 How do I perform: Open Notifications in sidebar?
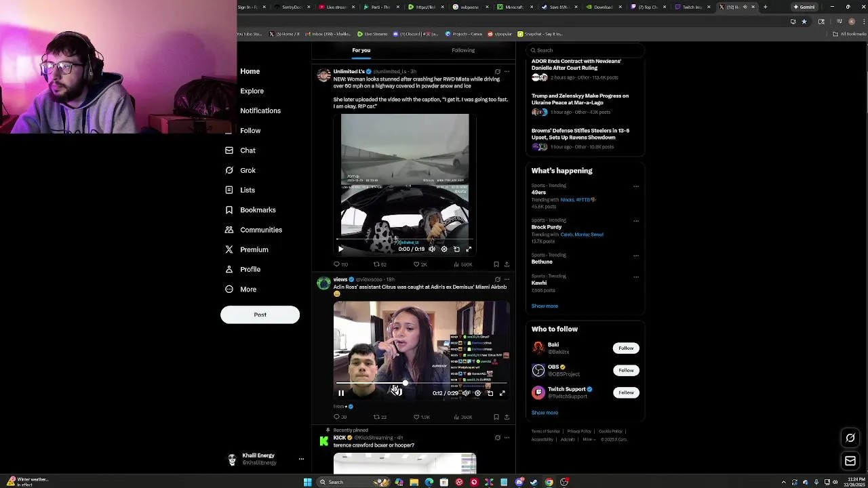pyautogui.click(x=260, y=110)
